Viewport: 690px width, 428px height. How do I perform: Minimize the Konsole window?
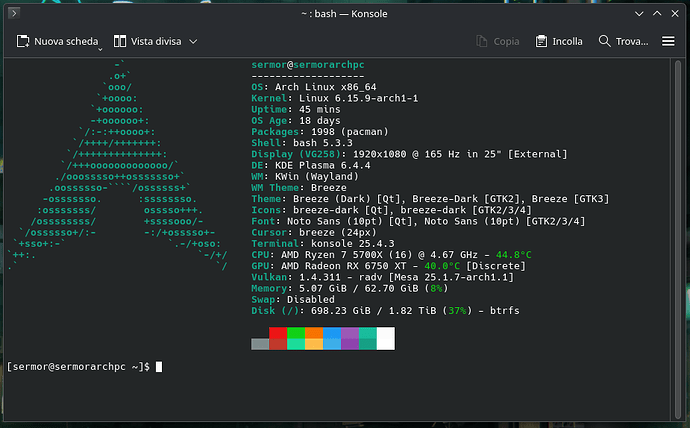(x=629, y=12)
